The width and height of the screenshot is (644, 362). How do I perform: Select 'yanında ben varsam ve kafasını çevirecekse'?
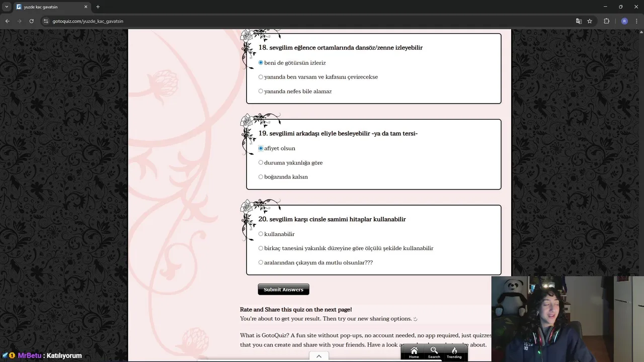click(x=261, y=77)
